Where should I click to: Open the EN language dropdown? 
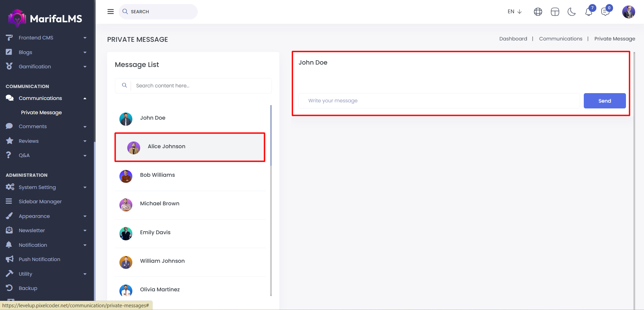point(514,12)
